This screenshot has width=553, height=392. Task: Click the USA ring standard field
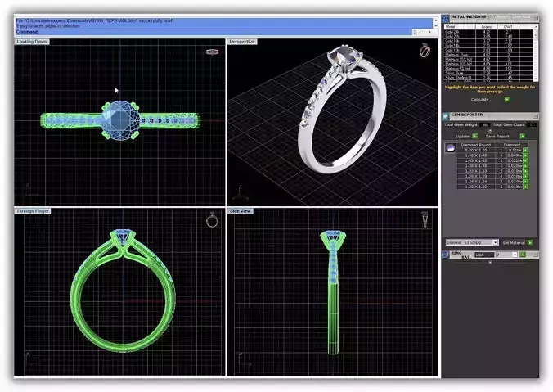click(484, 255)
